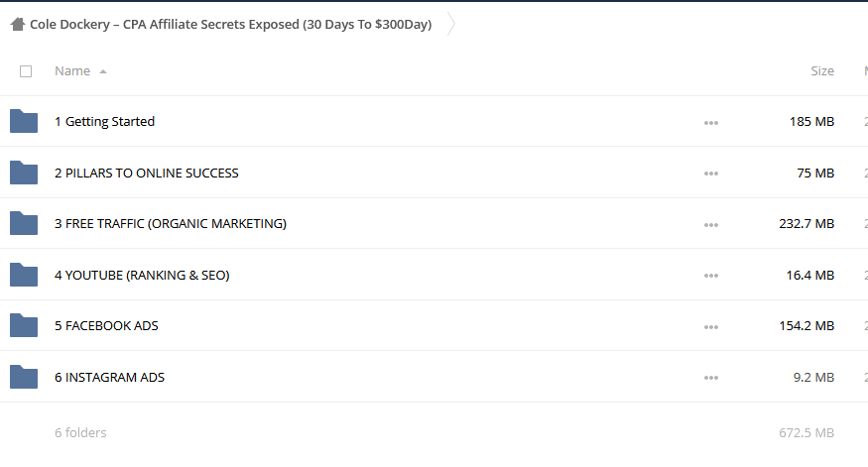Image resolution: width=868 pixels, height=467 pixels.
Task: Toggle the Name sort direction arrow
Action: [x=103, y=71]
